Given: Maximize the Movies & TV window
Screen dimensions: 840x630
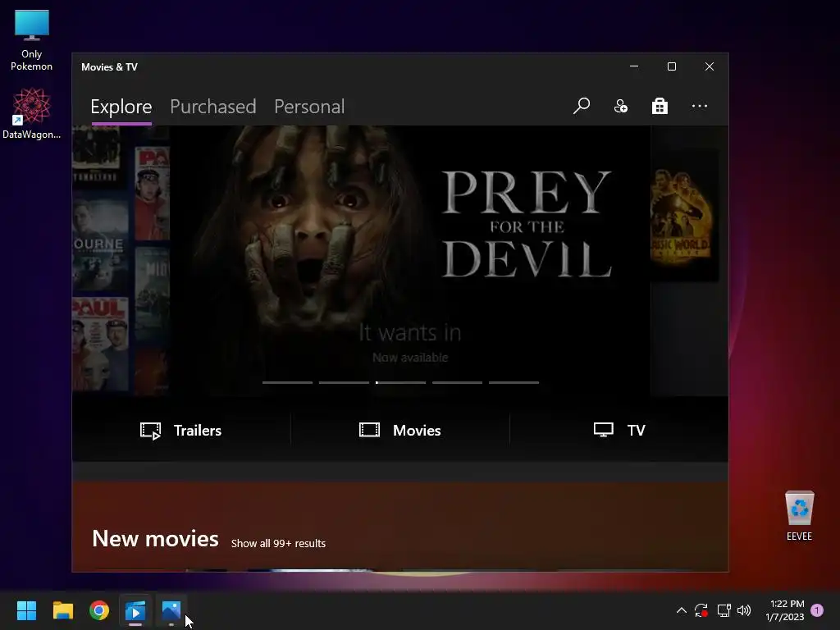Looking at the screenshot, I should [x=672, y=66].
